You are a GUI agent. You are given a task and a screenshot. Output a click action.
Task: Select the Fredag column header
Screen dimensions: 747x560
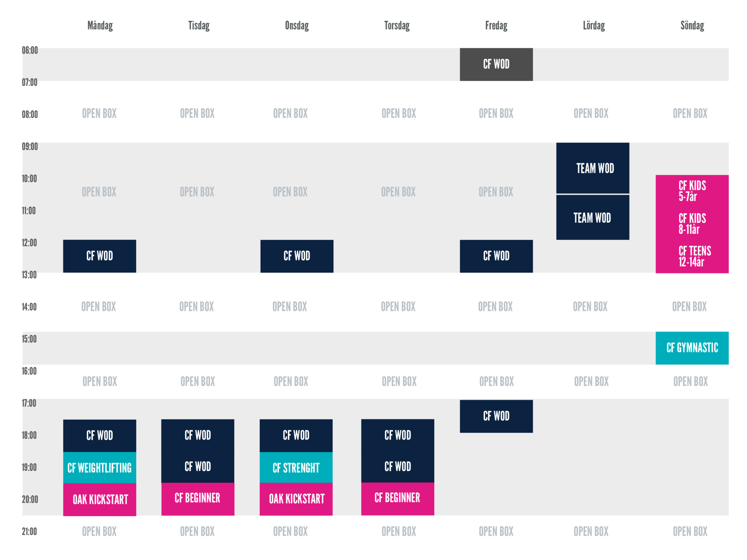point(496,26)
